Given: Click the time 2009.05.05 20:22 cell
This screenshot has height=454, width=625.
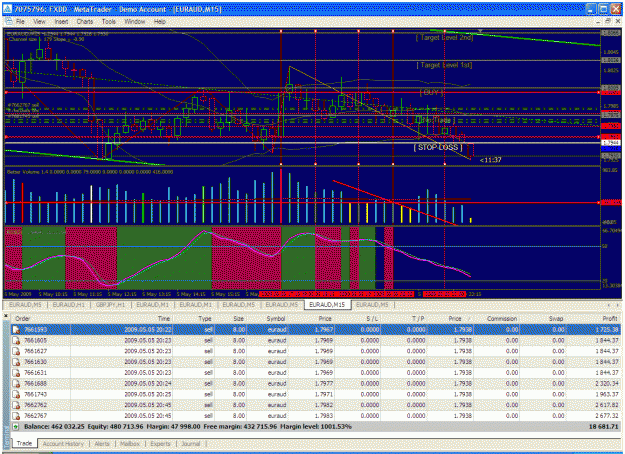Looking at the screenshot, I should [x=148, y=330].
